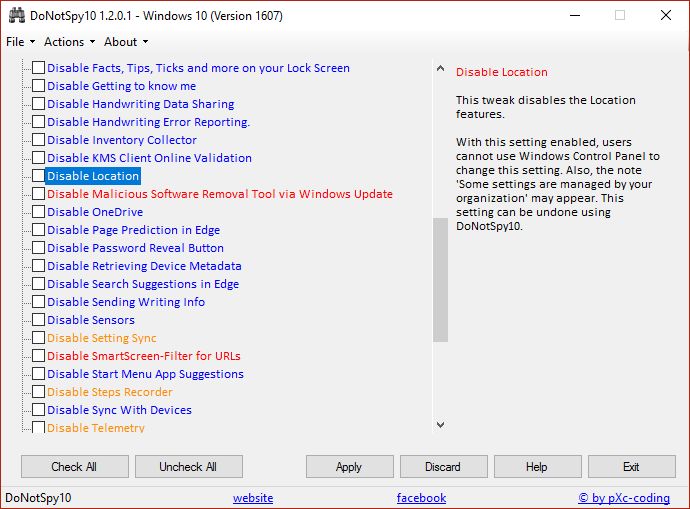690x509 pixels.
Task: Check the Disable Page Prediction in Edge box
Action: 38,230
